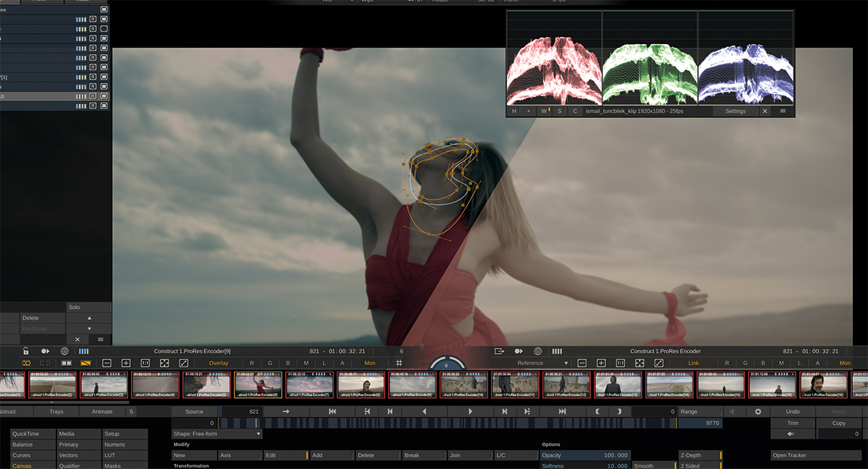The width and height of the screenshot is (868, 469).
Task: Click fit-to-view icon in right viewer
Action: (639, 363)
